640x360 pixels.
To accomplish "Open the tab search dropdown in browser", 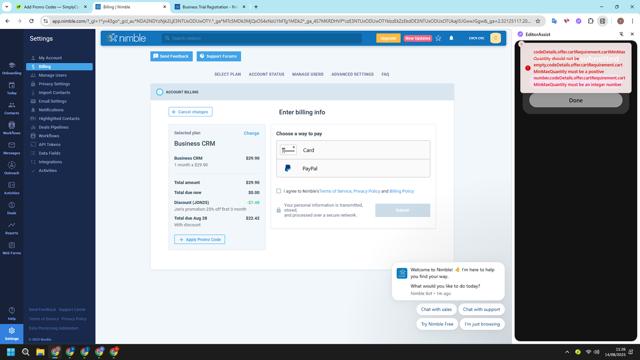I will (7, 7).
